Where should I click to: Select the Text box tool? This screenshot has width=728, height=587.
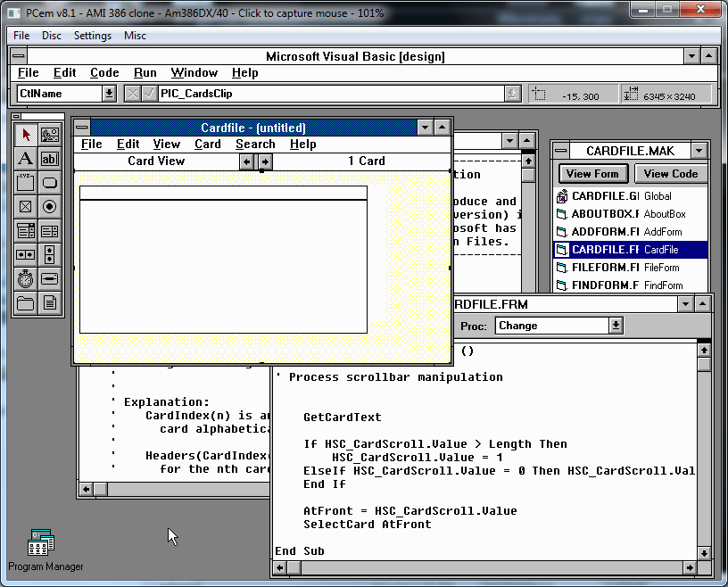pos(50,159)
